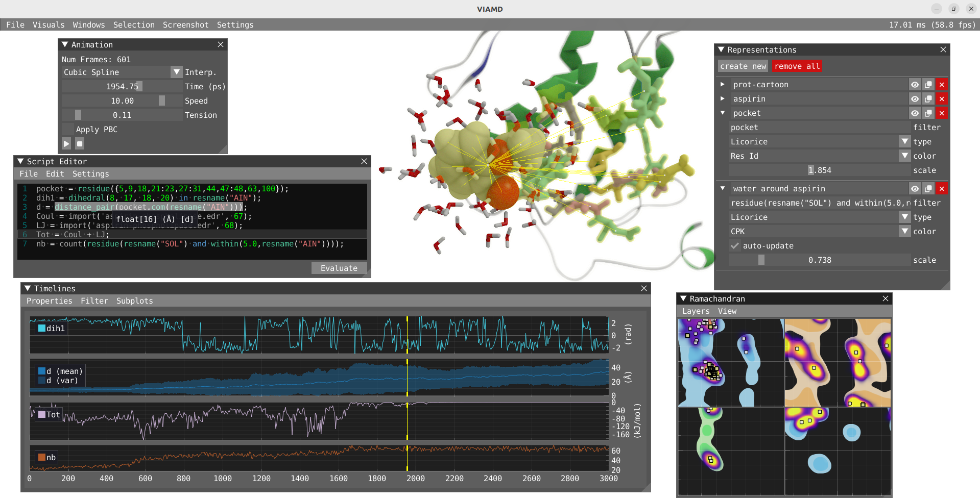
Task: Duplicate the water around aspirin representation
Action: (x=928, y=189)
